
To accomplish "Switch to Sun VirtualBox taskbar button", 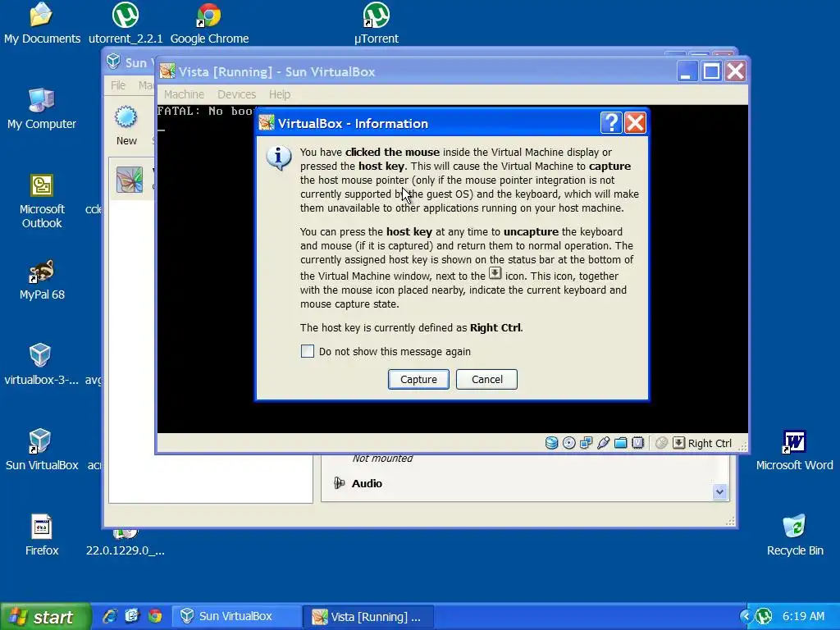I will pos(237,616).
